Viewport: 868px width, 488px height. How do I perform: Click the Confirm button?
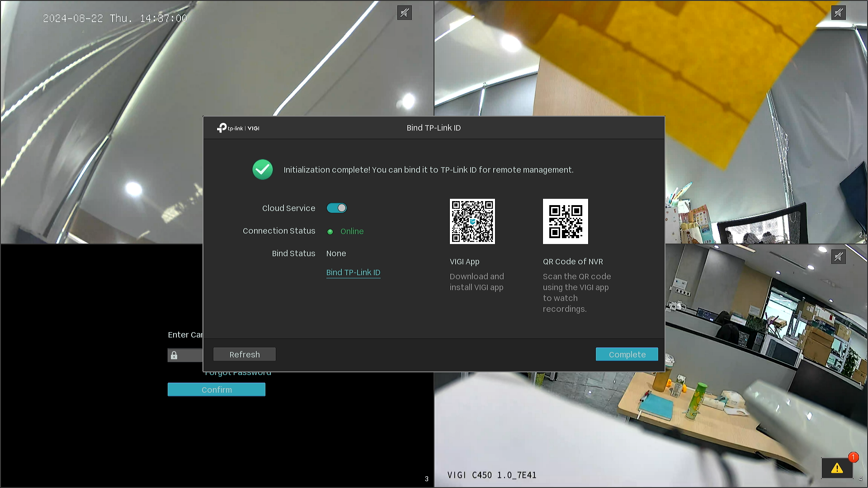(217, 389)
